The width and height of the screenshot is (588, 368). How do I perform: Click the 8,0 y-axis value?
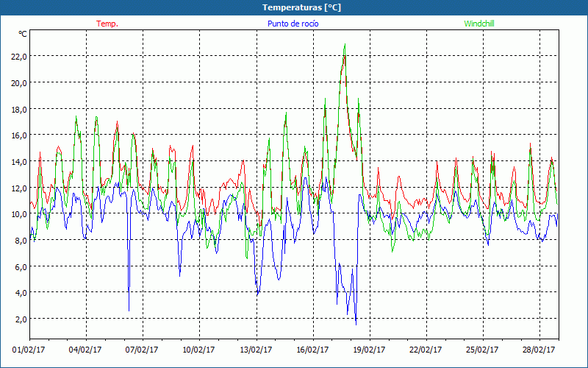click(x=21, y=241)
